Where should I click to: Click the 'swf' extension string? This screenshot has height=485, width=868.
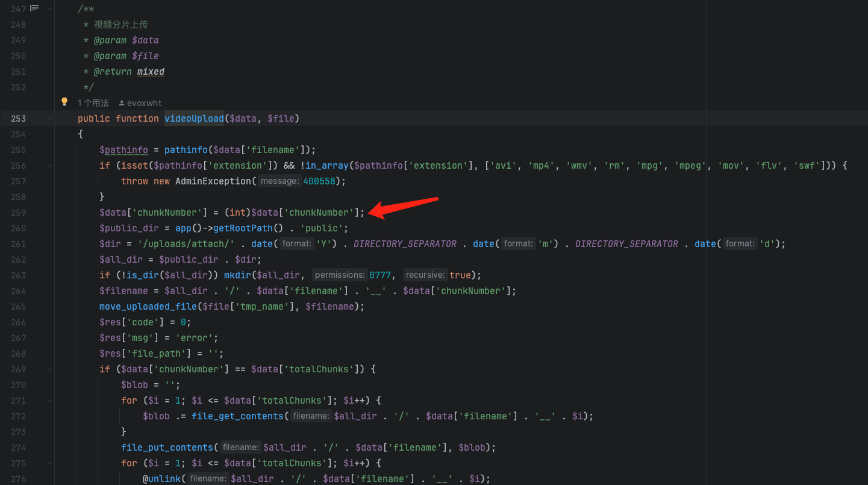(x=807, y=166)
